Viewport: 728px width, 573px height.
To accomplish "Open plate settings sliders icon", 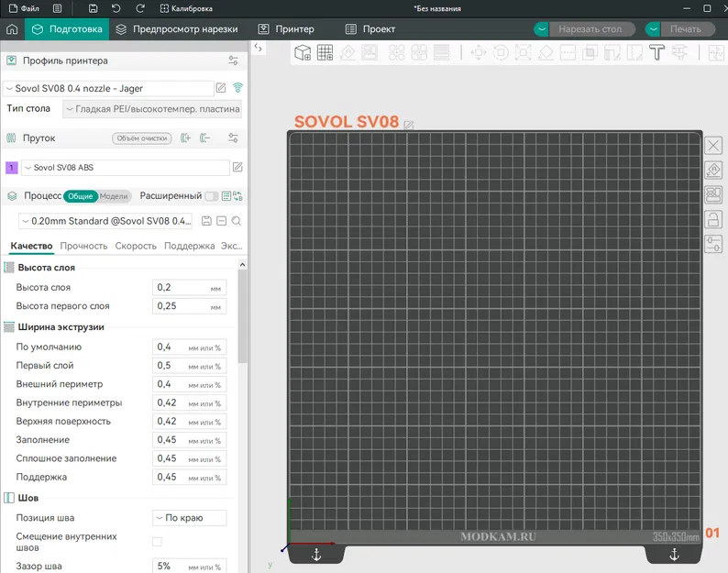I will (x=713, y=244).
